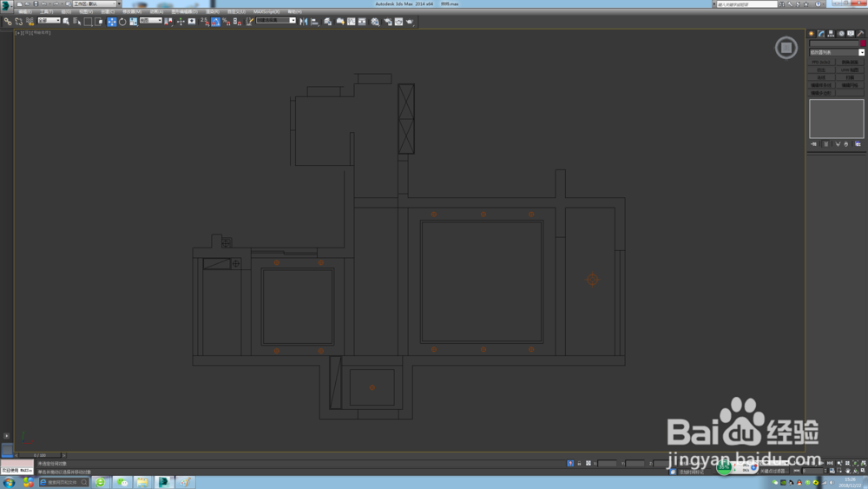Image resolution: width=868 pixels, height=489 pixels.
Task: Toggle Angle Snap
Action: (x=215, y=22)
